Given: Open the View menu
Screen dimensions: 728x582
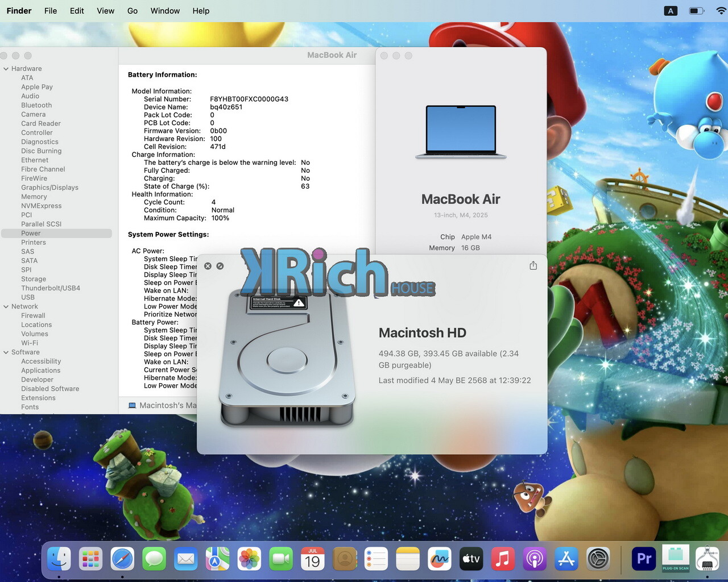Looking at the screenshot, I should pyautogui.click(x=105, y=11).
